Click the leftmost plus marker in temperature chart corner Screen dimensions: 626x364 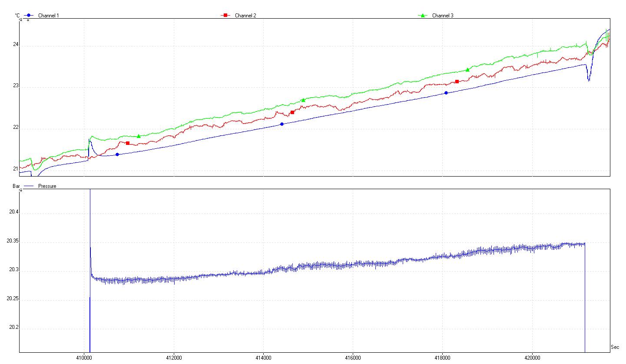point(21,20)
